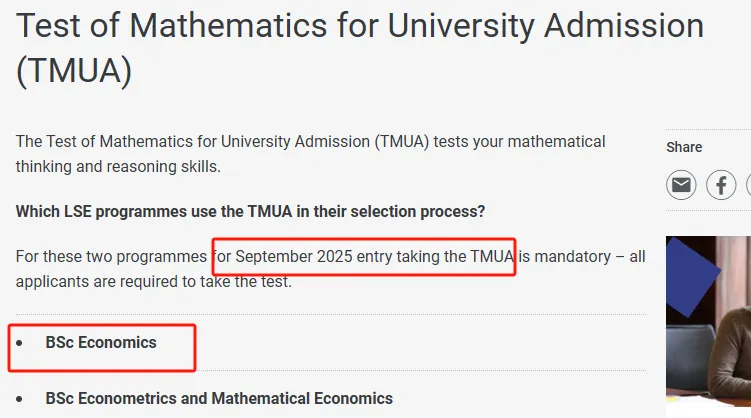
Task: Open the BSc Economics programme link
Action: point(101,343)
